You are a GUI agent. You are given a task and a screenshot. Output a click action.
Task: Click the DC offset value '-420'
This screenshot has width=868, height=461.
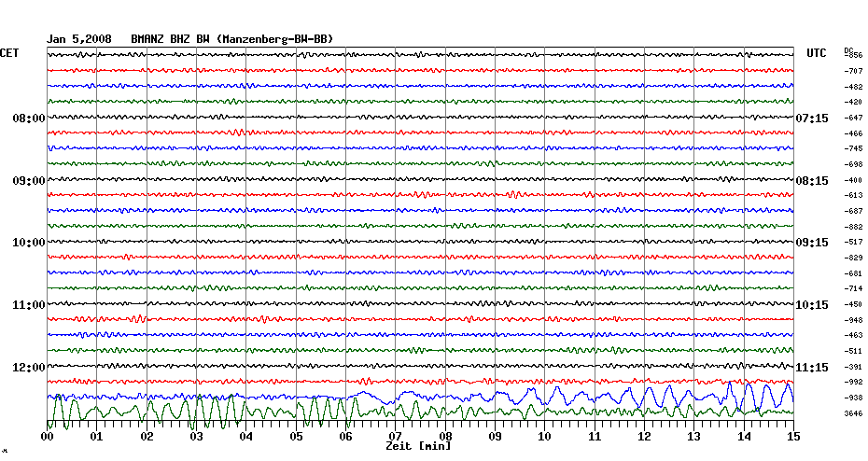pyautogui.click(x=854, y=103)
